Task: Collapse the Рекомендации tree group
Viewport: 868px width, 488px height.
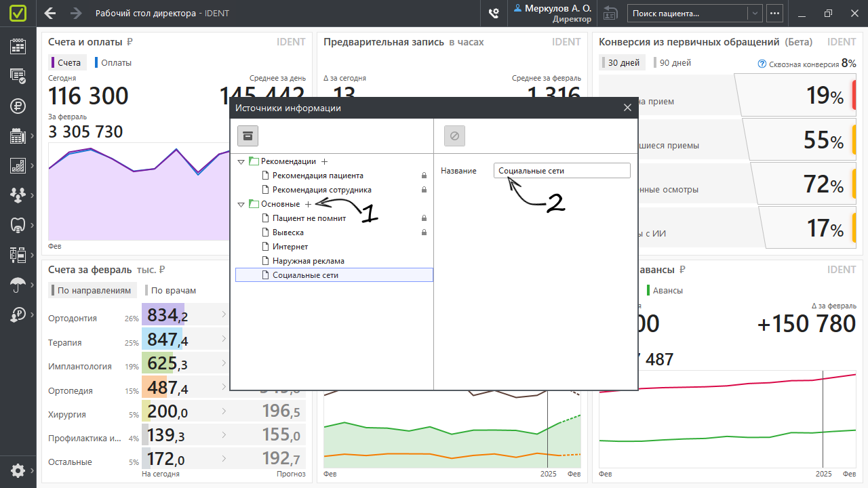Action: click(241, 162)
